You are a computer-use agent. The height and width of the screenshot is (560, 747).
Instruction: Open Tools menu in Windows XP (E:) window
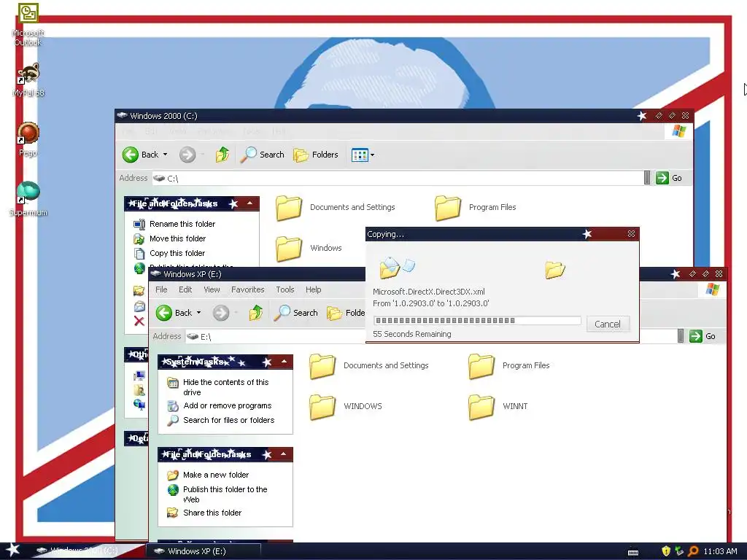tap(285, 289)
